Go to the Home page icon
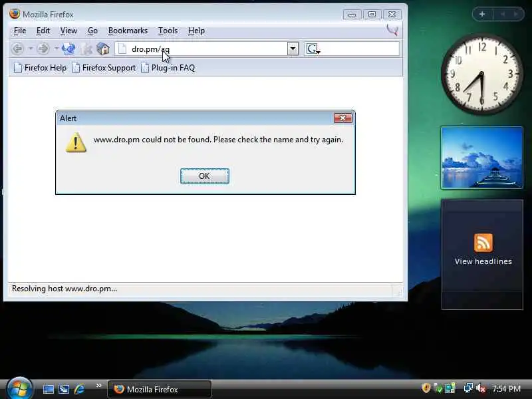Screen dimensions: 532x399 103,49
